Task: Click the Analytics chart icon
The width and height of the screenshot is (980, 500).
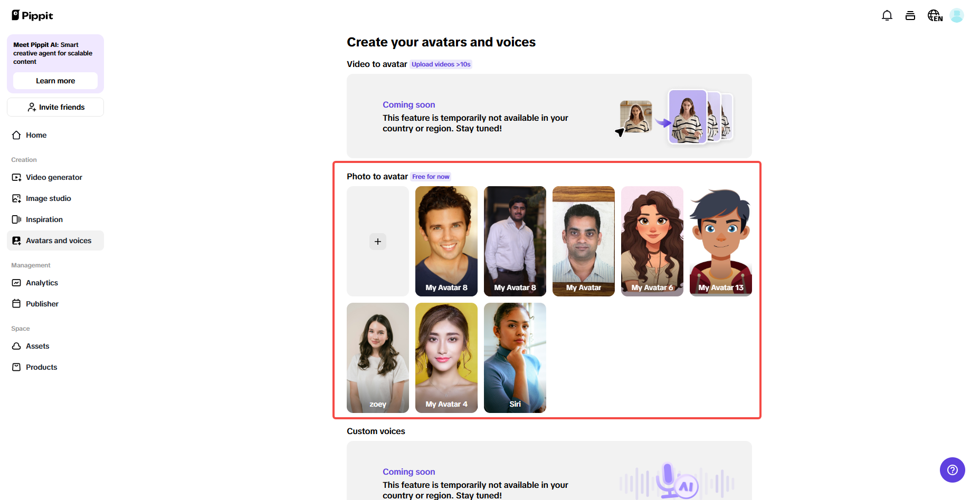Action: pos(16,283)
